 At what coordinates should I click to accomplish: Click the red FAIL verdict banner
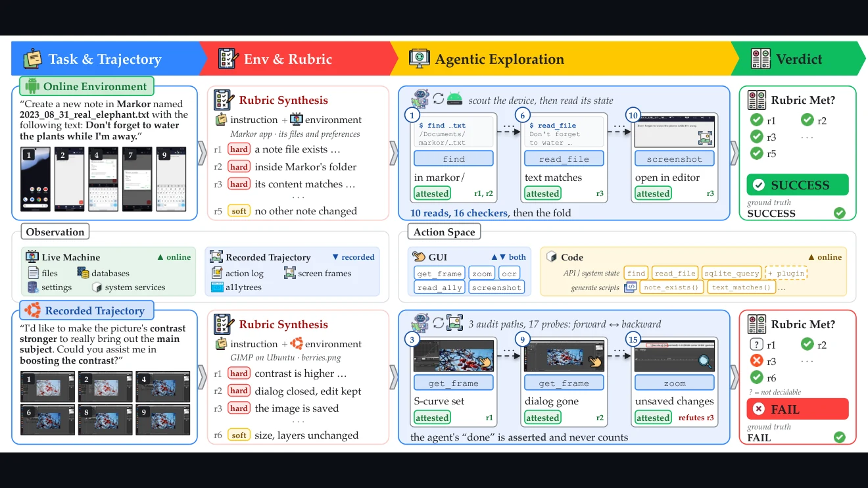[x=798, y=409]
